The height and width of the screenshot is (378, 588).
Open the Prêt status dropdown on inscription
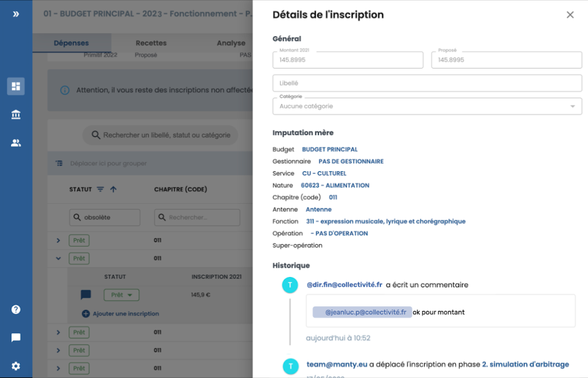click(122, 295)
